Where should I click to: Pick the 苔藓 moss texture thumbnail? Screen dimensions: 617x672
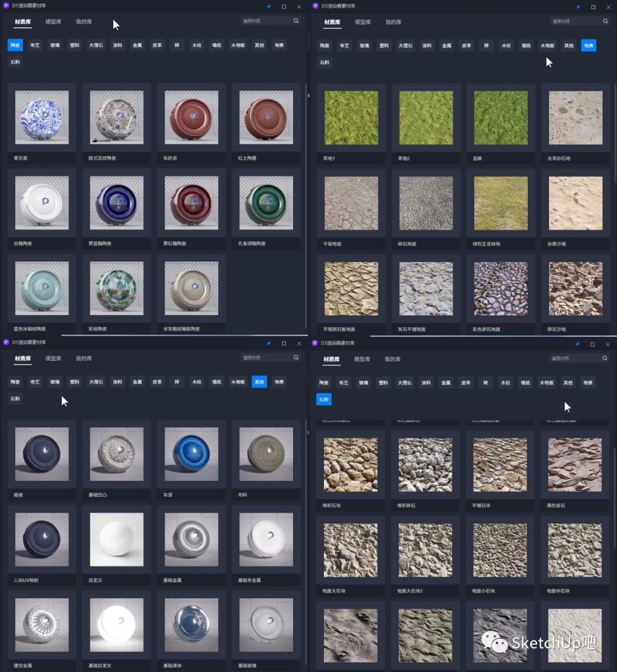501,118
